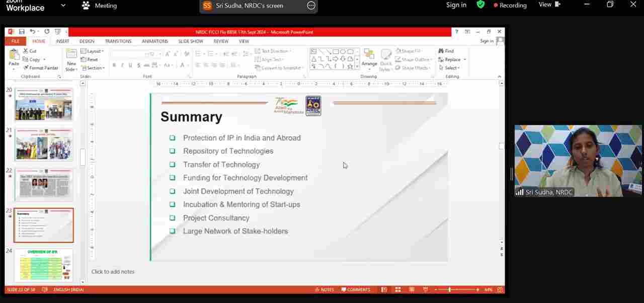Open the Arrange shapes tool
The image size is (644, 303).
[369, 58]
